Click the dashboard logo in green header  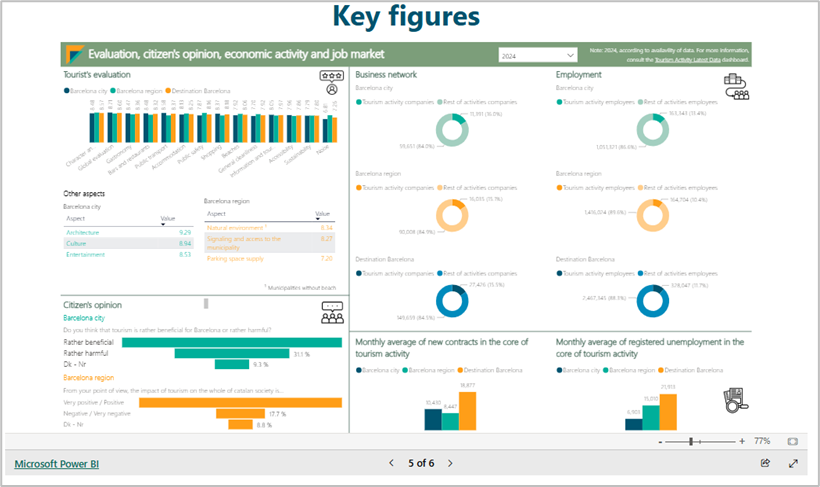(73, 54)
